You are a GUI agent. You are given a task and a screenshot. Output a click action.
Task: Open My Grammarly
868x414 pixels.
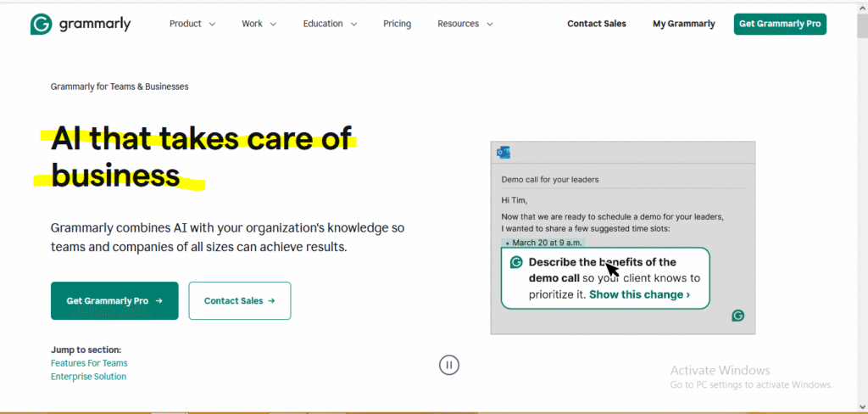tap(684, 24)
